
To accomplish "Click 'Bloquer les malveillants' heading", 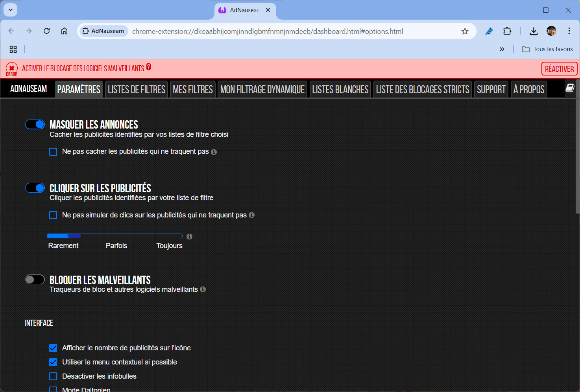I will [100, 280].
